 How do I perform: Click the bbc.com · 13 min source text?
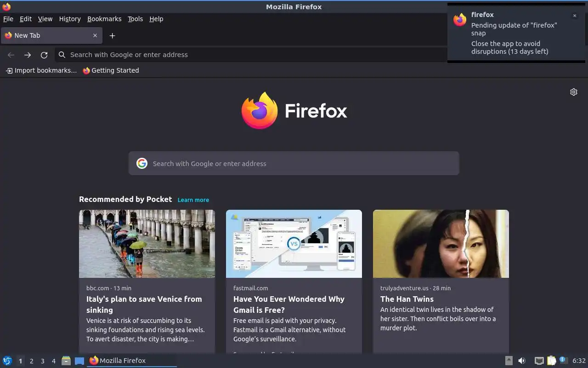point(109,288)
